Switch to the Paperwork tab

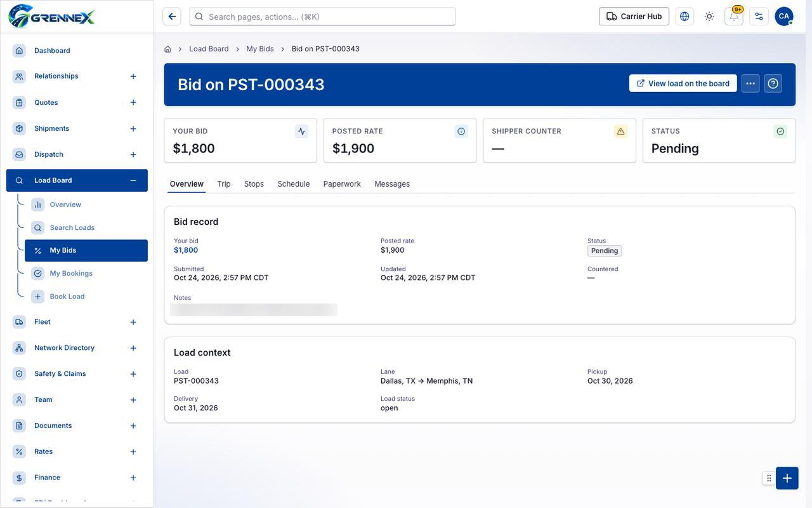tap(342, 184)
